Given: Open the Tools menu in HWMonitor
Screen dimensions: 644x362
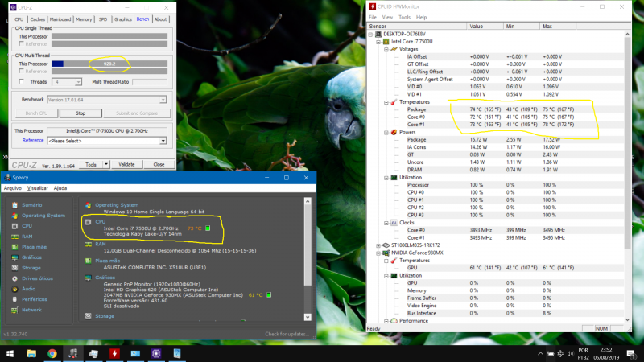Looking at the screenshot, I should (x=404, y=17).
